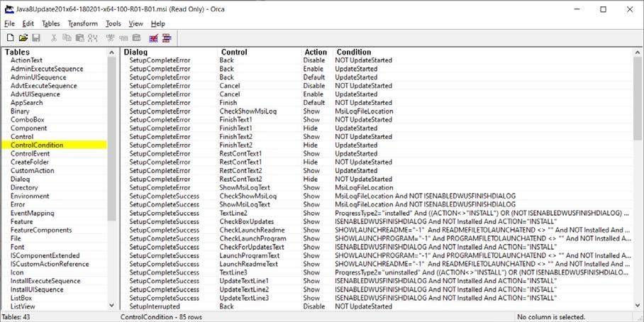Open the Transform menu
Viewport: 644px width, 322px height.
[83, 24]
